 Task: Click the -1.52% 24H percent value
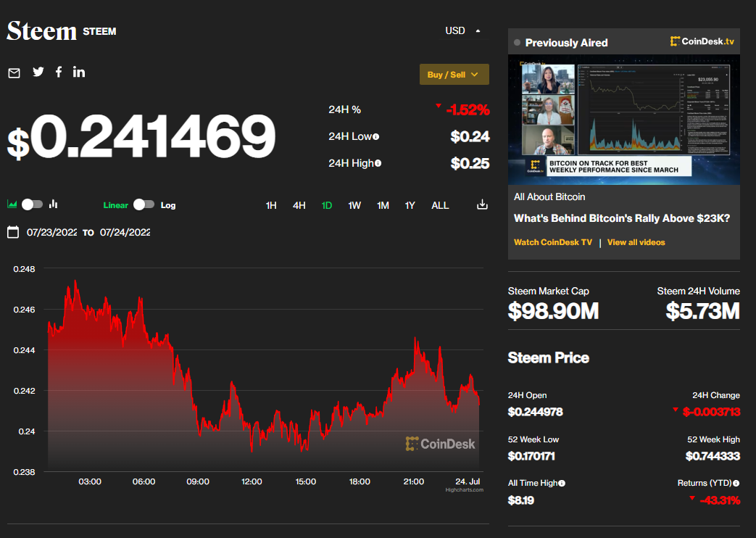pos(468,109)
